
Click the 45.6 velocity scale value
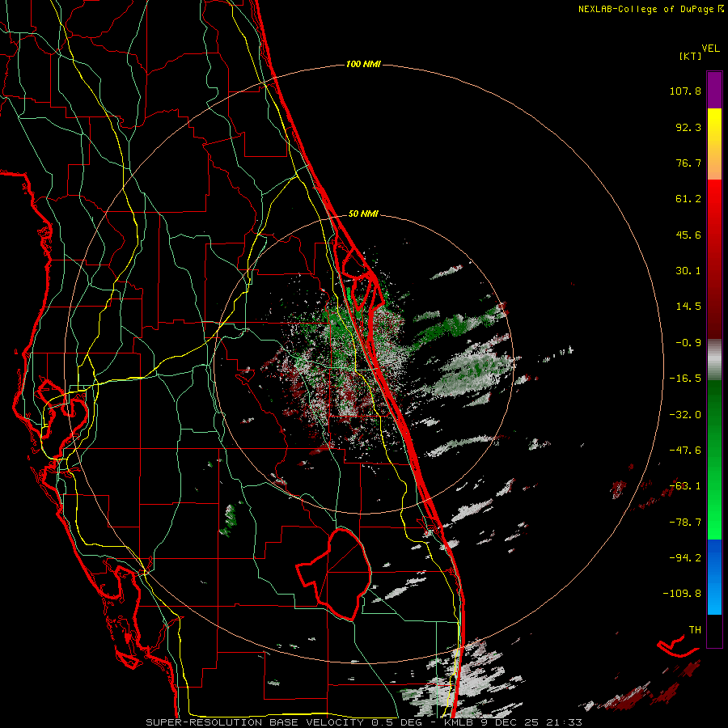point(688,235)
